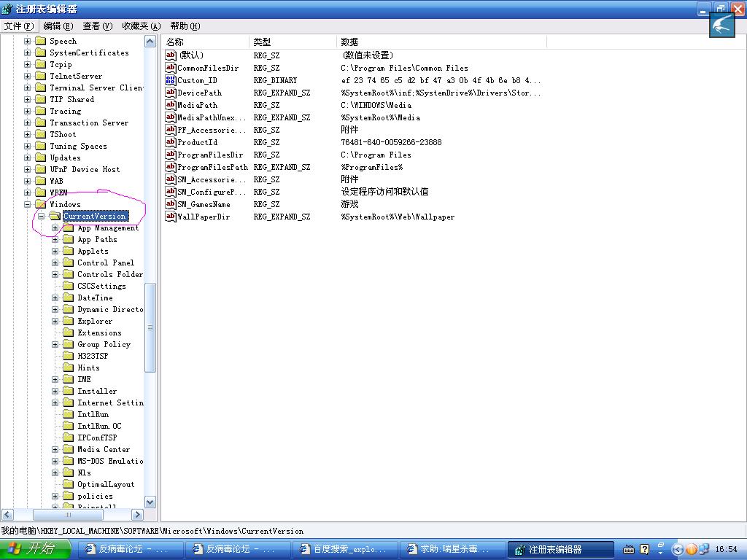Image resolution: width=747 pixels, height=560 pixels.
Task: Select the Control Panel subkey
Action: tap(106, 262)
